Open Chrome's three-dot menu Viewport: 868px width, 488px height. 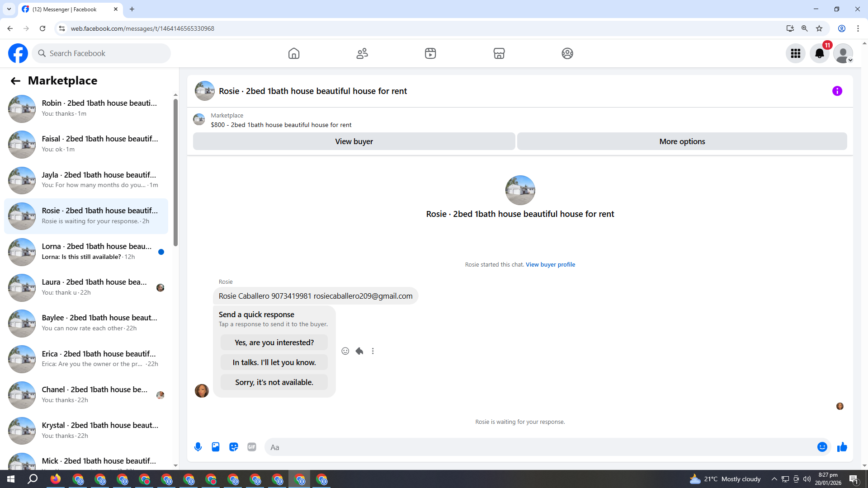[x=858, y=28]
